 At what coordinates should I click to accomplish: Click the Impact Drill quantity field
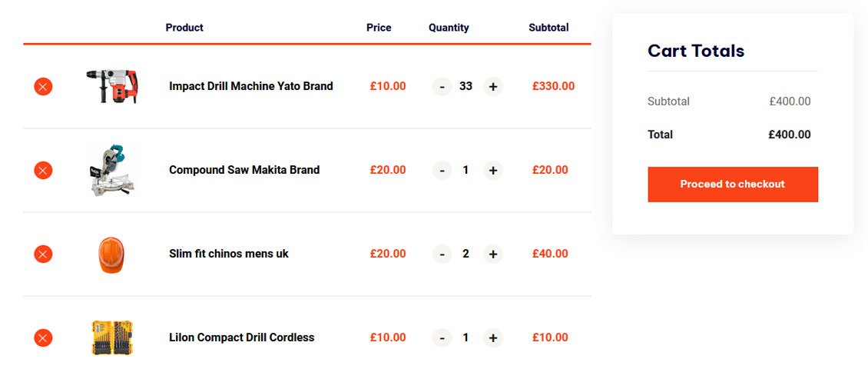pos(466,87)
